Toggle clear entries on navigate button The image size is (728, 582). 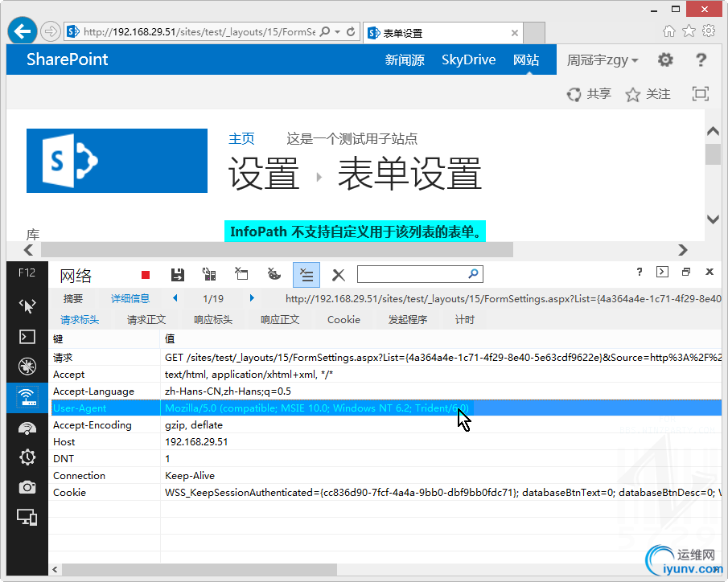click(306, 275)
